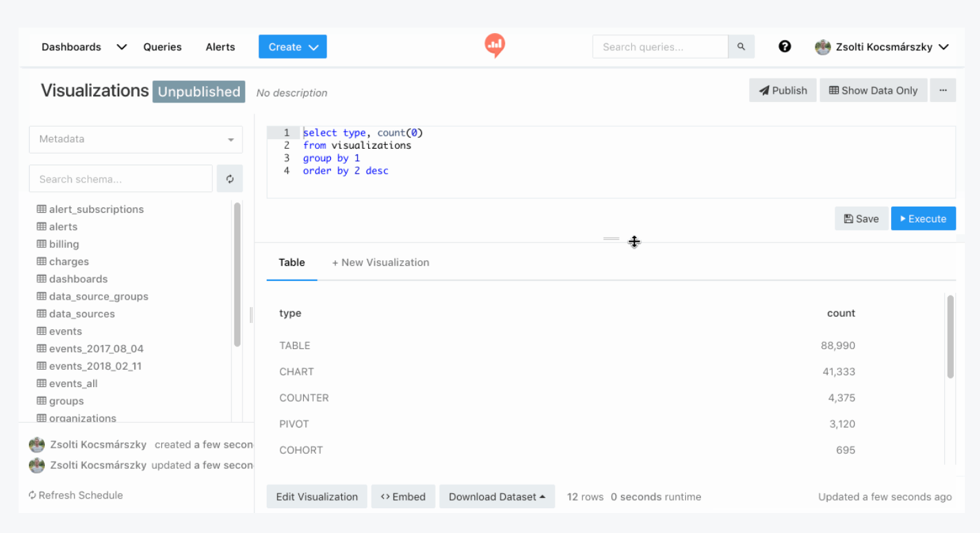Viewport: 980px width, 533px height.
Task: Select the COUNTER row cell
Action: pos(304,398)
